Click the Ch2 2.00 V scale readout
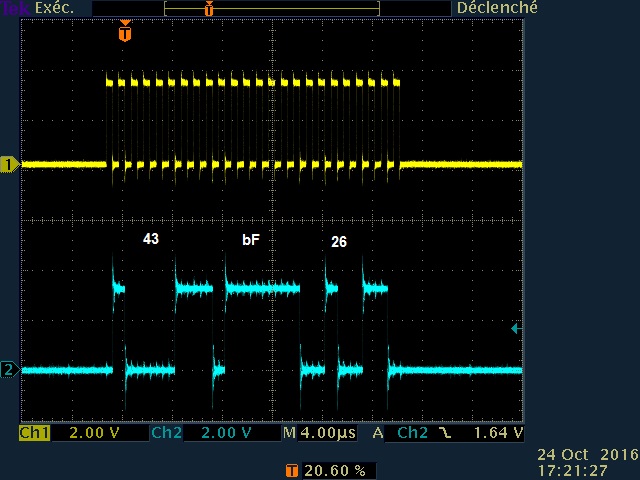Screen dimensions: 640x480 tap(227, 433)
